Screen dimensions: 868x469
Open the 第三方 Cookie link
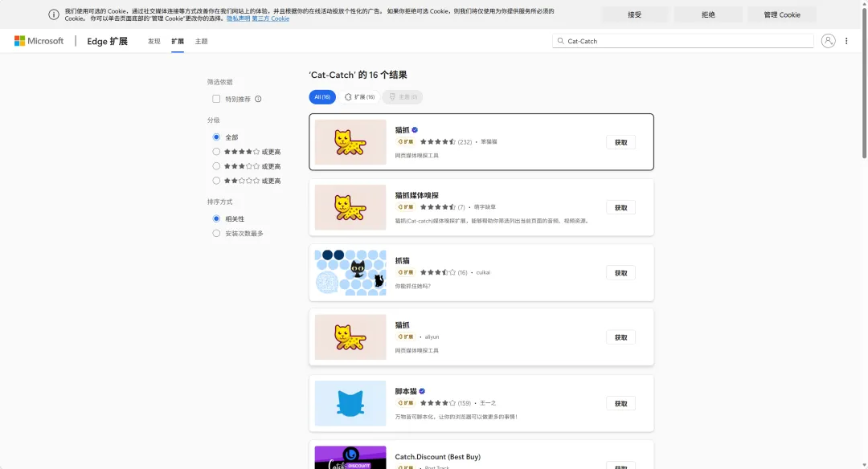tap(270, 18)
